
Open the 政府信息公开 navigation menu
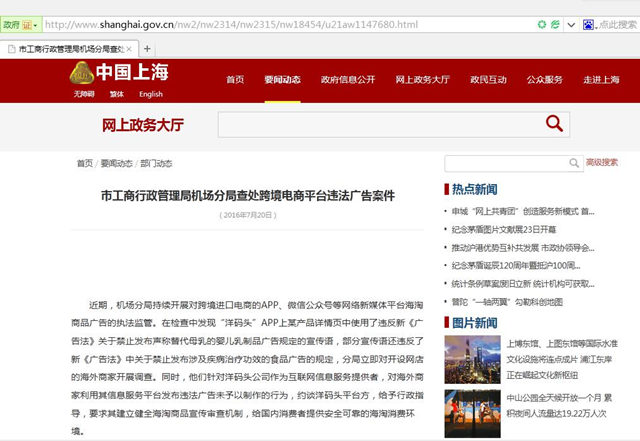click(348, 80)
